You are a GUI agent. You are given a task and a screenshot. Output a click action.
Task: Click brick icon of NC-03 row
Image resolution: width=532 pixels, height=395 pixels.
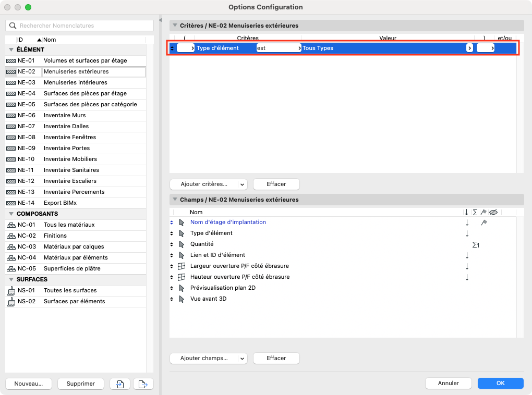[x=11, y=247]
